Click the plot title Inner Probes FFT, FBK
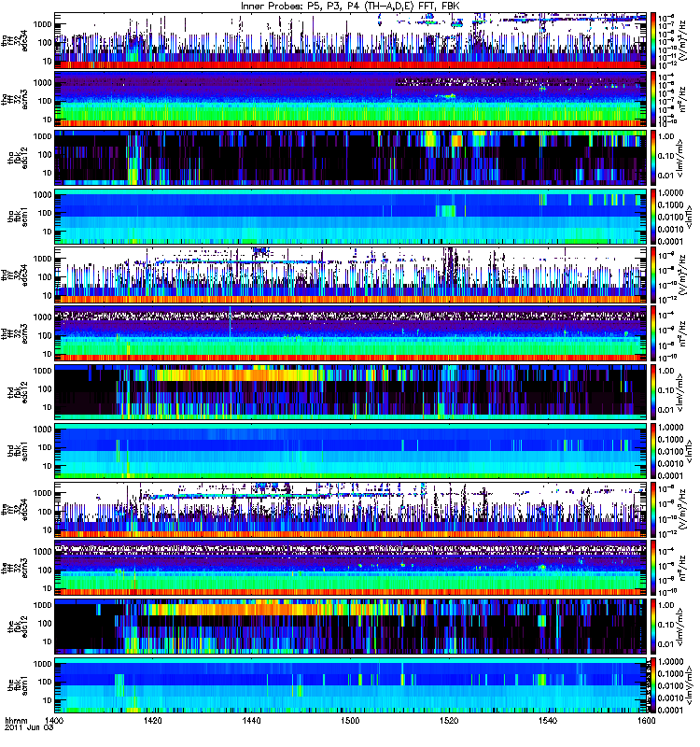700x747 pixels. click(x=350, y=6)
